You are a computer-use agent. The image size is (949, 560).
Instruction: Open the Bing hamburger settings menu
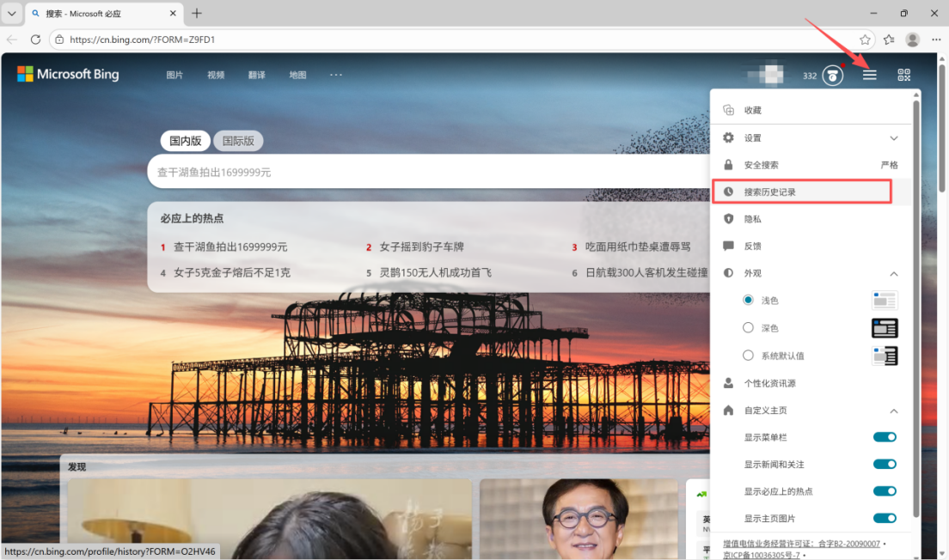(870, 76)
